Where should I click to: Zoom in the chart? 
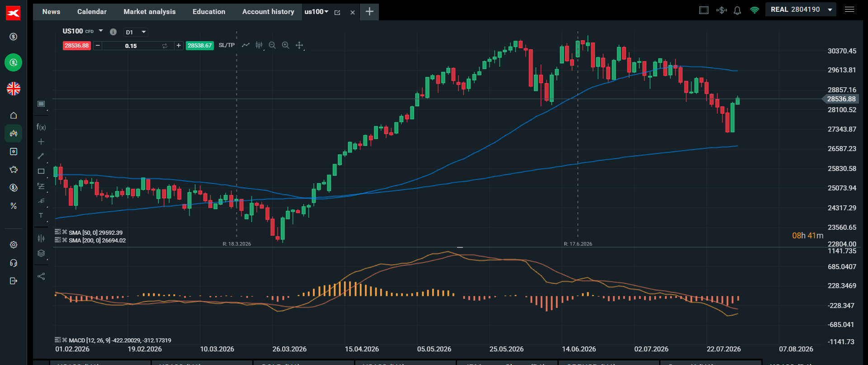(286, 45)
